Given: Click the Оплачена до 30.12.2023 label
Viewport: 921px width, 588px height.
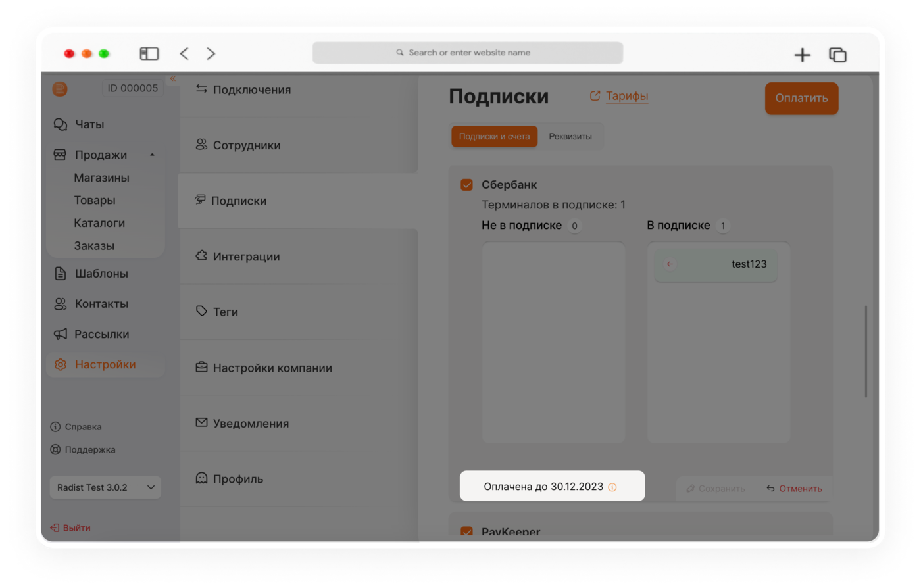Looking at the screenshot, I should point(543,487).
